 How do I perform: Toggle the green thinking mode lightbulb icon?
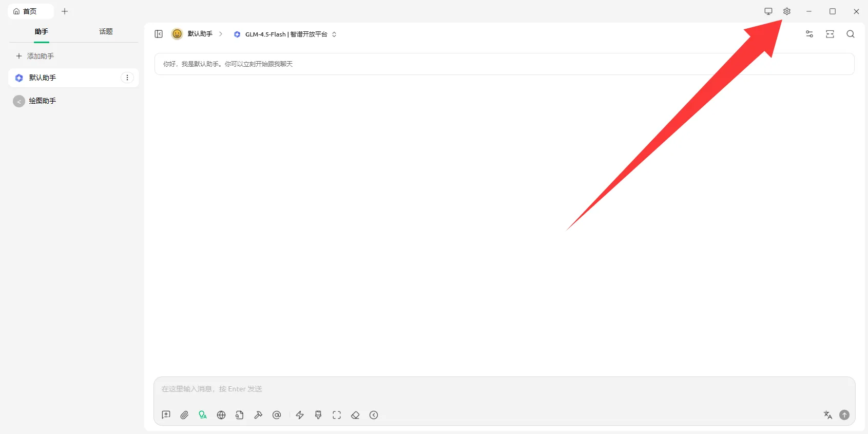(203, 415)
